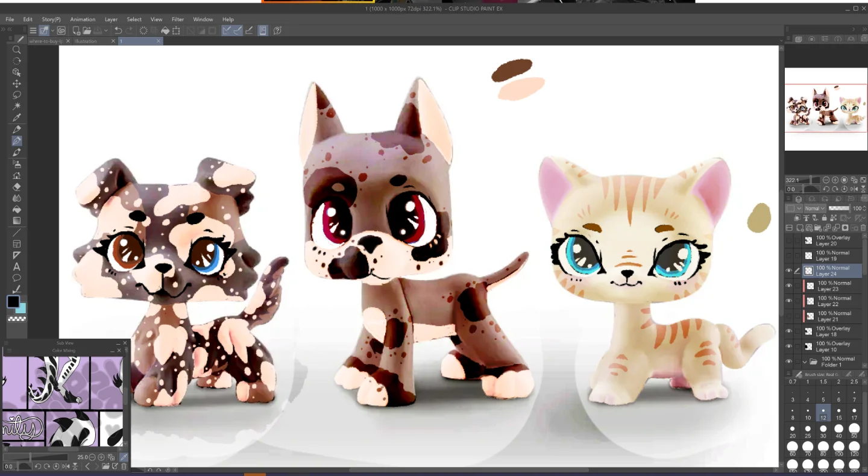The image size is (868, 476).
Task: Hide Layer 23 using its eye icon
Action: click(x=788, y=286)
